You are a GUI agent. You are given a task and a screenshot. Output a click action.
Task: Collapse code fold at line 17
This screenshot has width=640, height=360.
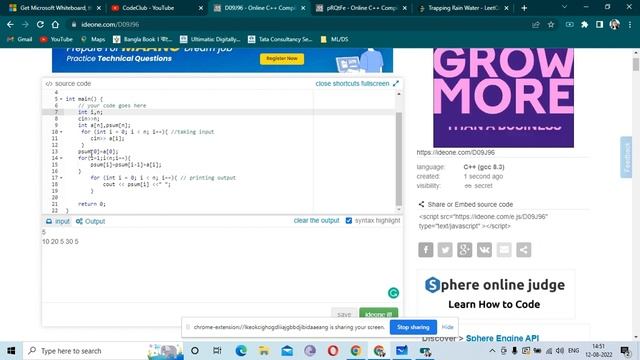(61, 178)
